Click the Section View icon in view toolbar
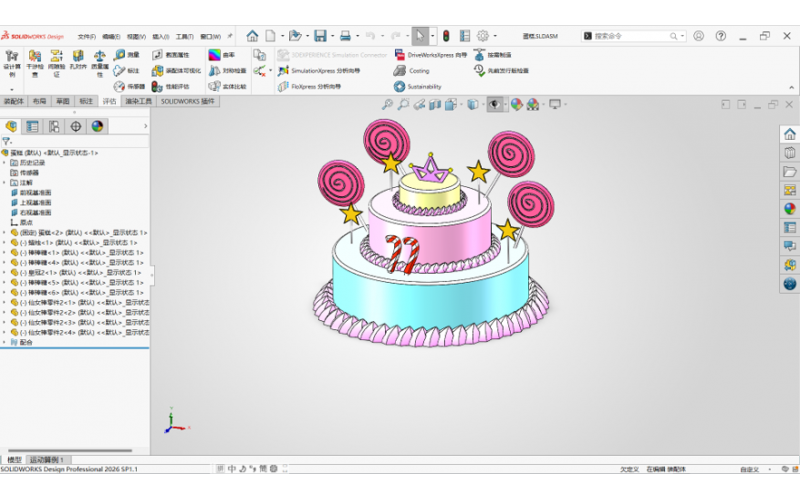Screen dimensions: 800x500 [x=435, y=105]
